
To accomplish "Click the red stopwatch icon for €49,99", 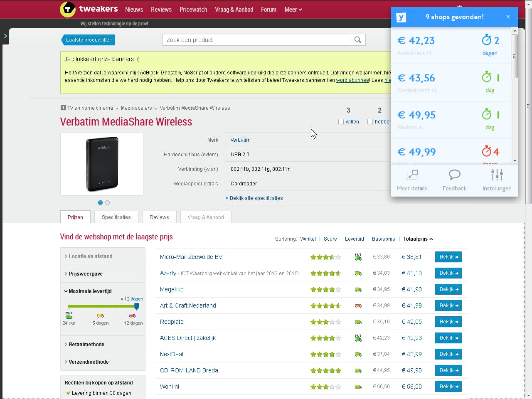I will (x=486, y=151).
